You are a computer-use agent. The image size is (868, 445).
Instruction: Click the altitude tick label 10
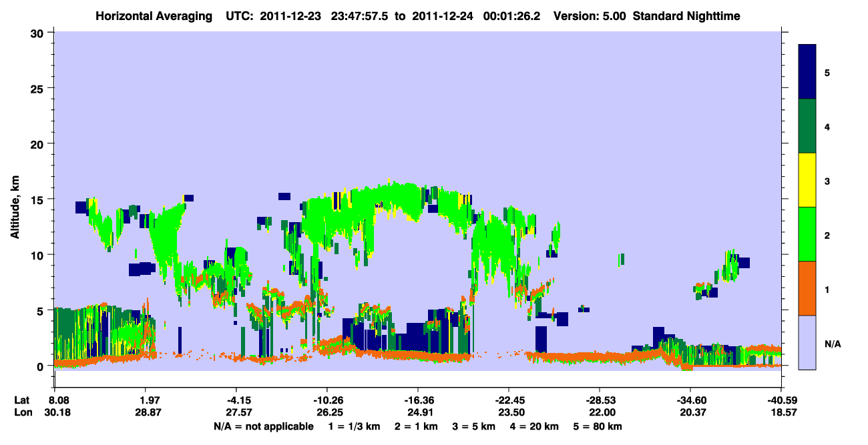tap(39, 255)
